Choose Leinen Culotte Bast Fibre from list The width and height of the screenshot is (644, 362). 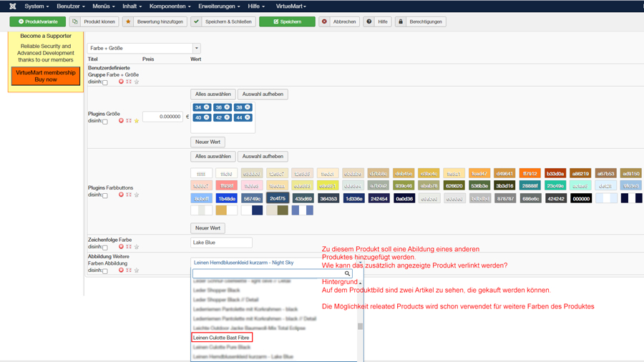(222, 338)
